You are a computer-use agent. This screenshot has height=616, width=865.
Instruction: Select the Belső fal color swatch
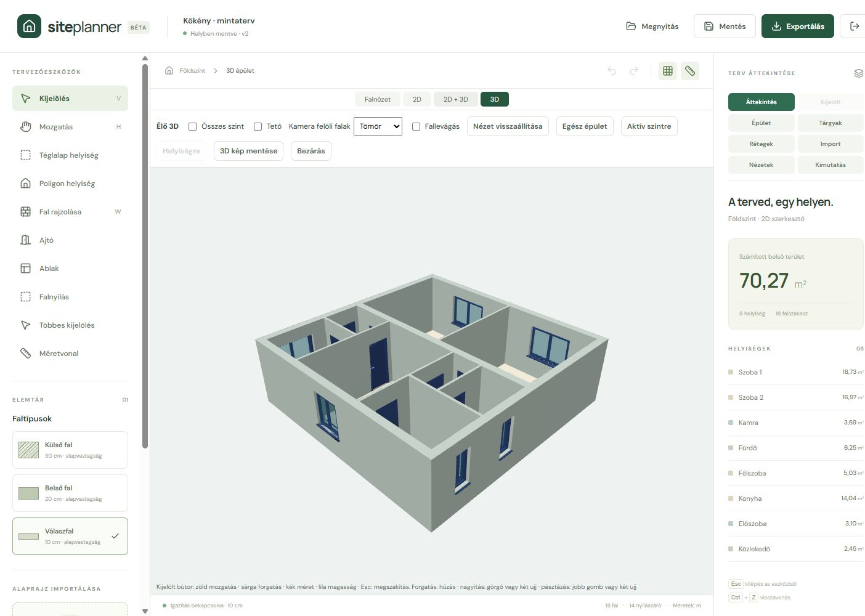(x=29, y=493)
